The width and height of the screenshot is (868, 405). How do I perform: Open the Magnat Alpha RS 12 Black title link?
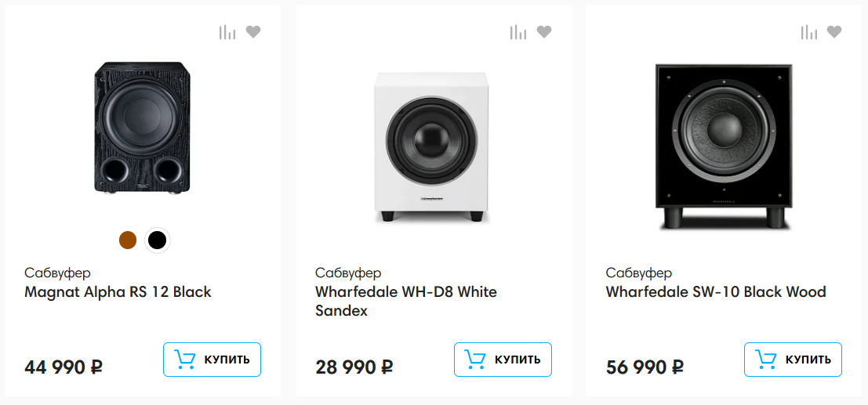[118, 292]
